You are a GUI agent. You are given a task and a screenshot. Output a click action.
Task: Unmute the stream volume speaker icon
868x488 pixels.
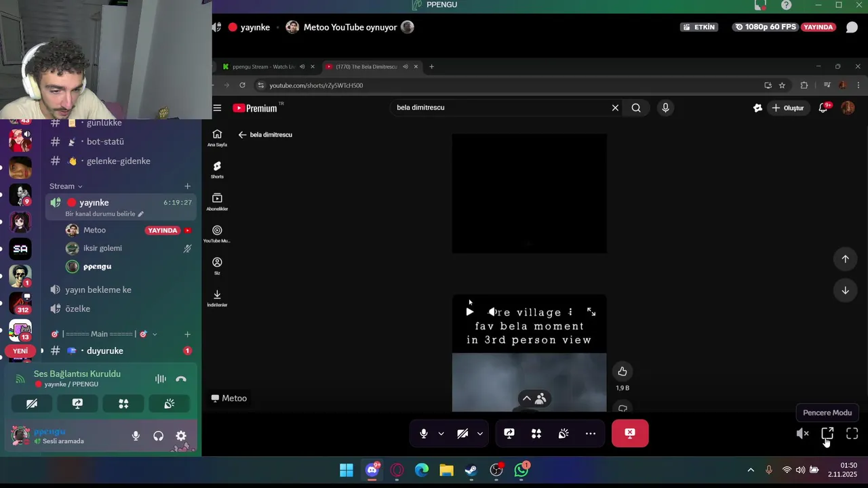802,434
